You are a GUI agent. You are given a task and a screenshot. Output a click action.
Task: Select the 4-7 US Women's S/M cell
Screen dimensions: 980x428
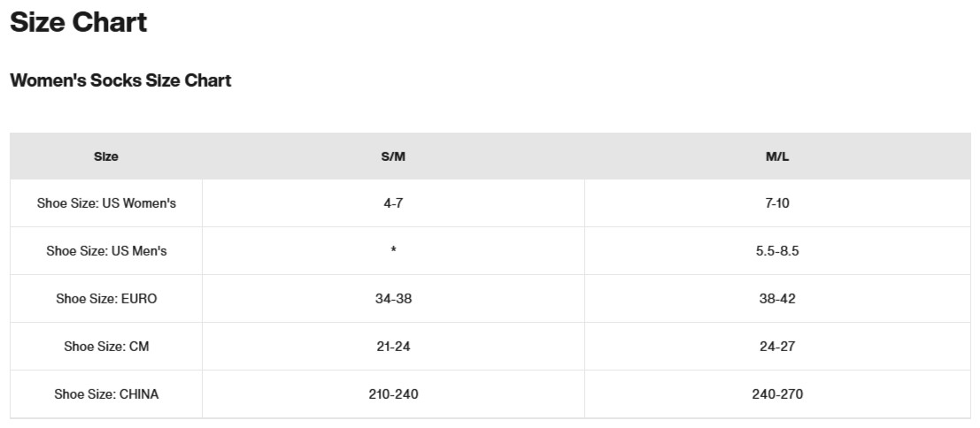point(393,203)
